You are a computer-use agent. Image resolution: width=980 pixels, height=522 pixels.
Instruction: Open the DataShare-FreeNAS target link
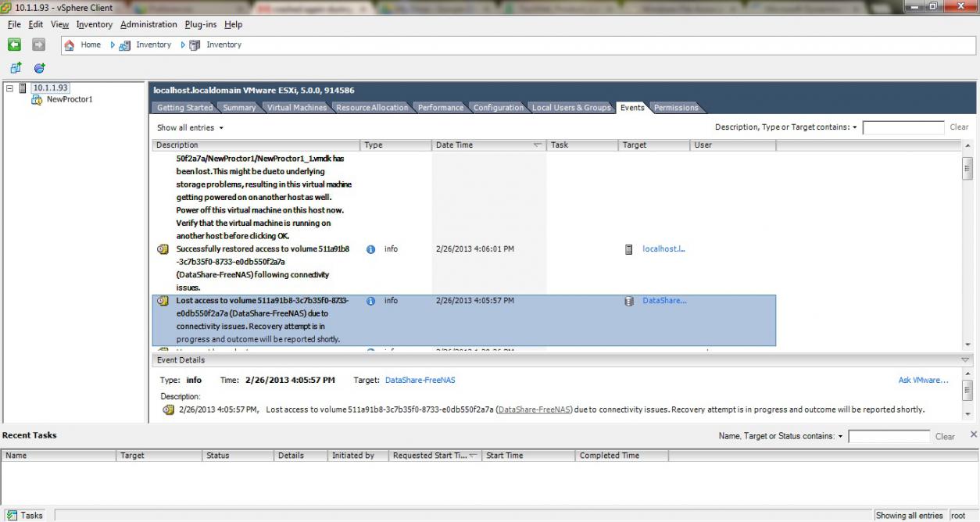[x=420, y=381]
